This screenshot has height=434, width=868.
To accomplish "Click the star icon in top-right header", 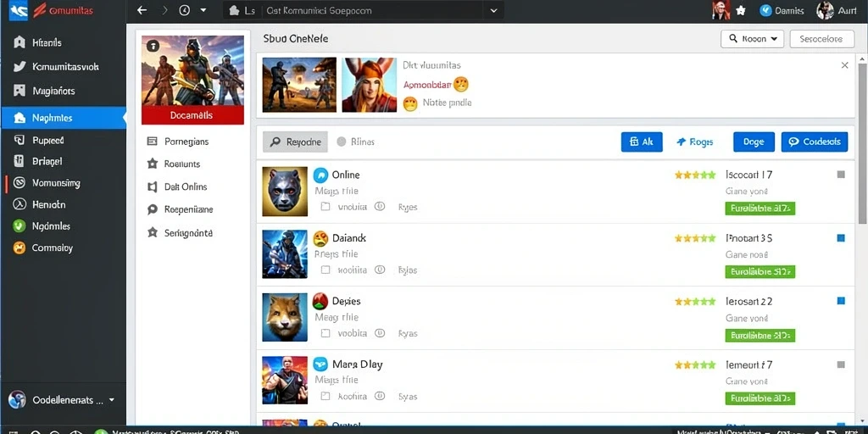I will pyautogui.click(x=741, y=10).
